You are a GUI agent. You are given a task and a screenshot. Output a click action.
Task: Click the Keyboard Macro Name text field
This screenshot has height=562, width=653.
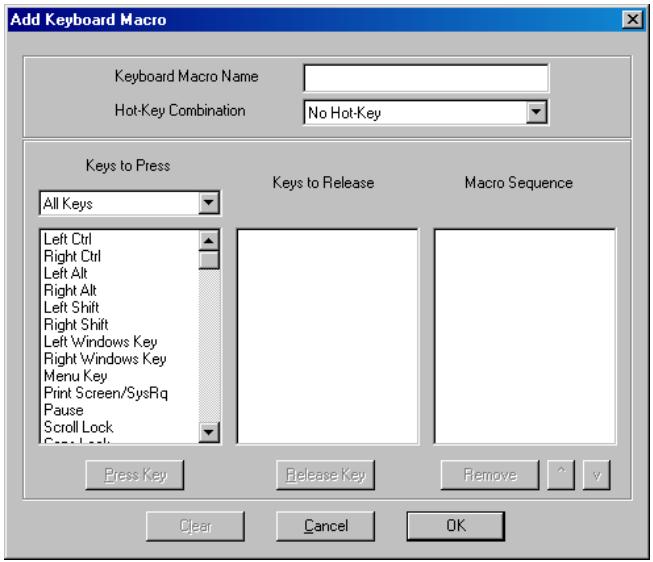point(426,78)
